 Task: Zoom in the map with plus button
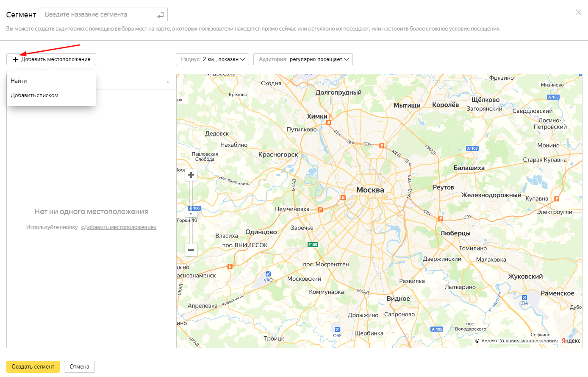click(191, 175)
